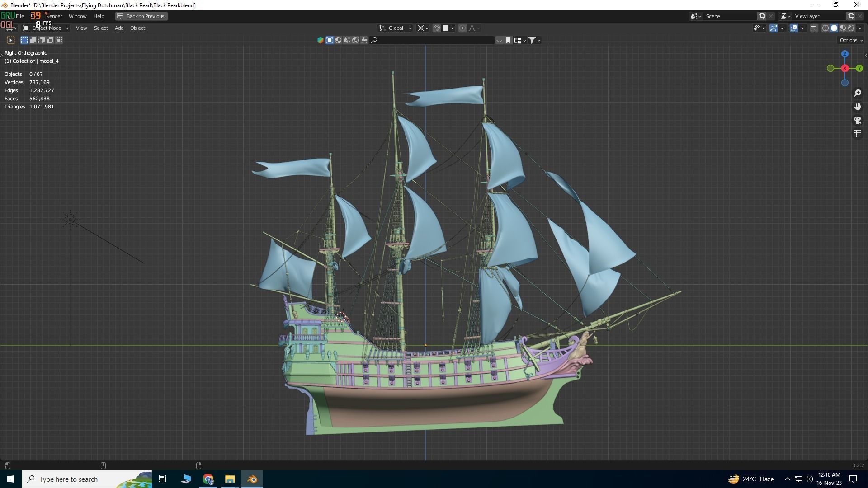Open the filter funnel dropdown
Screen dimensions: 868x488
(x=535, y=40)
